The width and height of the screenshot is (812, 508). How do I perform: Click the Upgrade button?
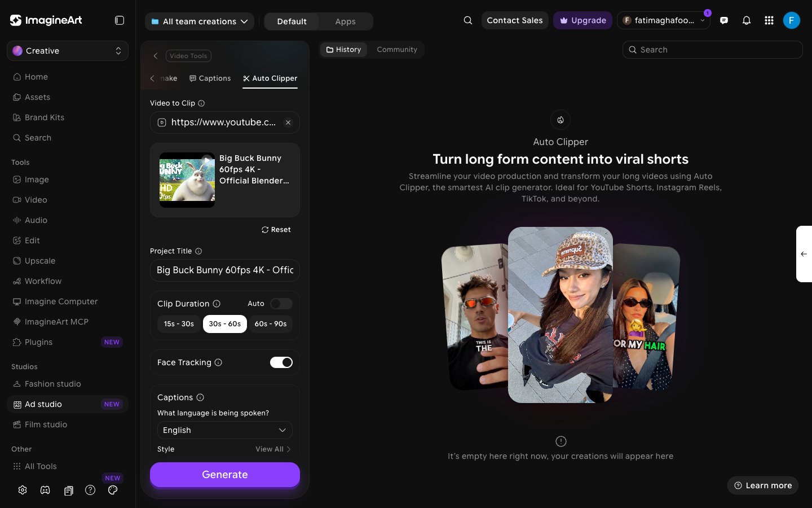pos(582,20)
